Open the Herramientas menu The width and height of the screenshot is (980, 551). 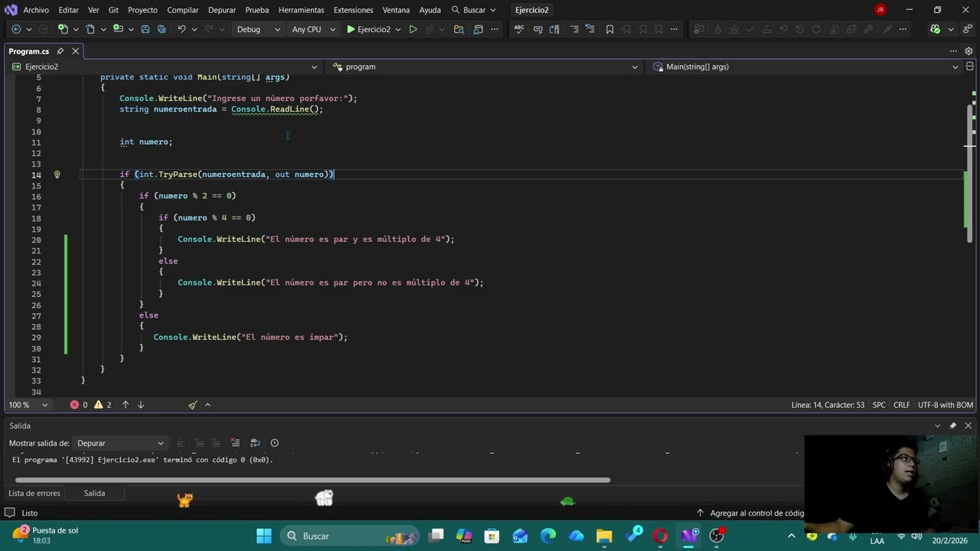coord(301,10)
